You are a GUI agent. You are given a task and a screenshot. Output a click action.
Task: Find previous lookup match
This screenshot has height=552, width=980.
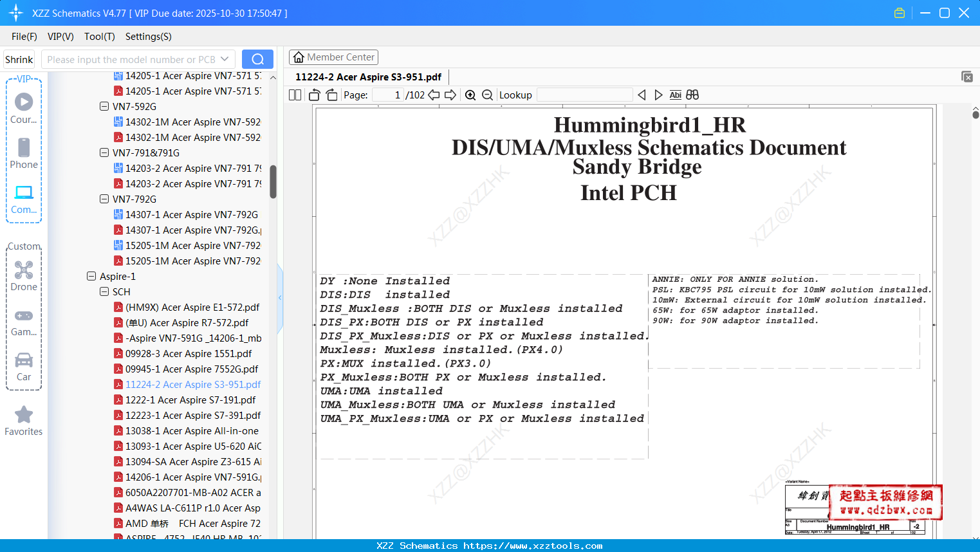point(642,95)
